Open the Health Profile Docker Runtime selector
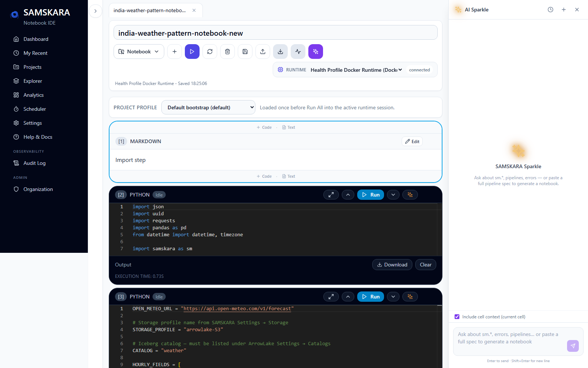588x368 pixels. tap(356, 70)
